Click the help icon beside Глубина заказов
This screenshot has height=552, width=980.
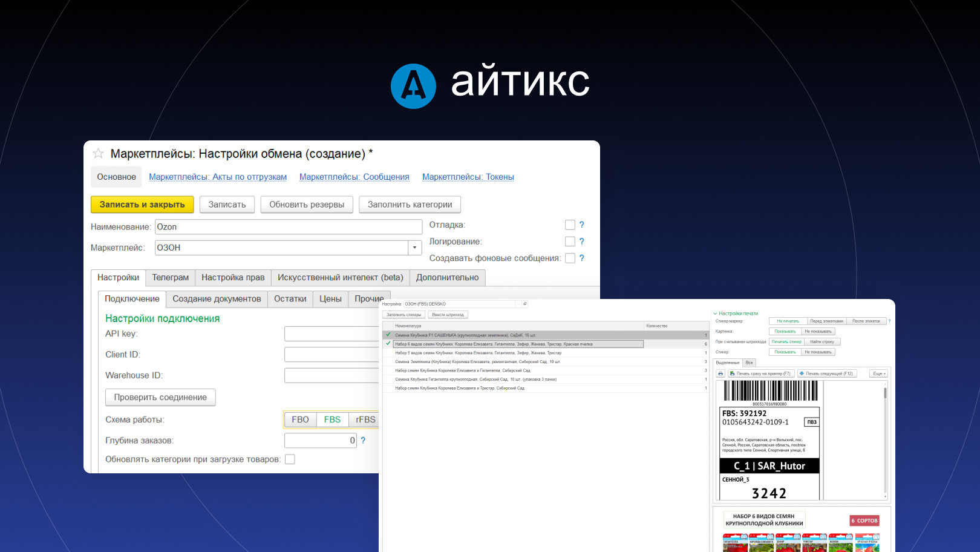click(362, 440)
